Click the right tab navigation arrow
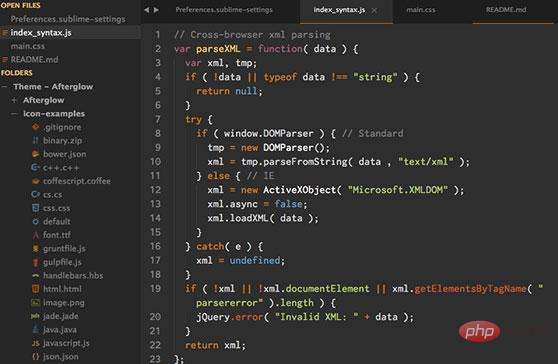The width and height of the screenshot is (558, 364). [x=156, y=10]
